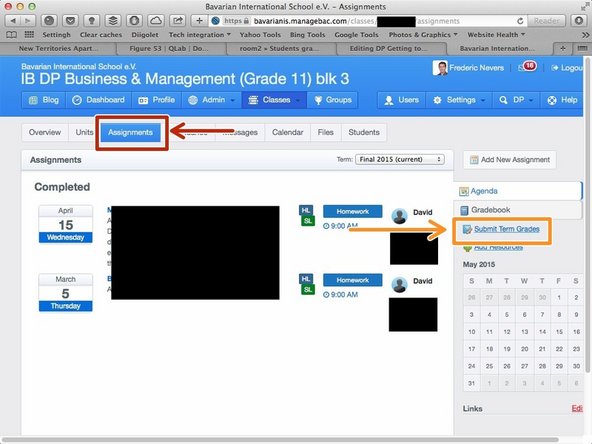Screen dimensions: 592x444
Task: Add page with the plus toolbar button
Action: click(x=199, y=21)
